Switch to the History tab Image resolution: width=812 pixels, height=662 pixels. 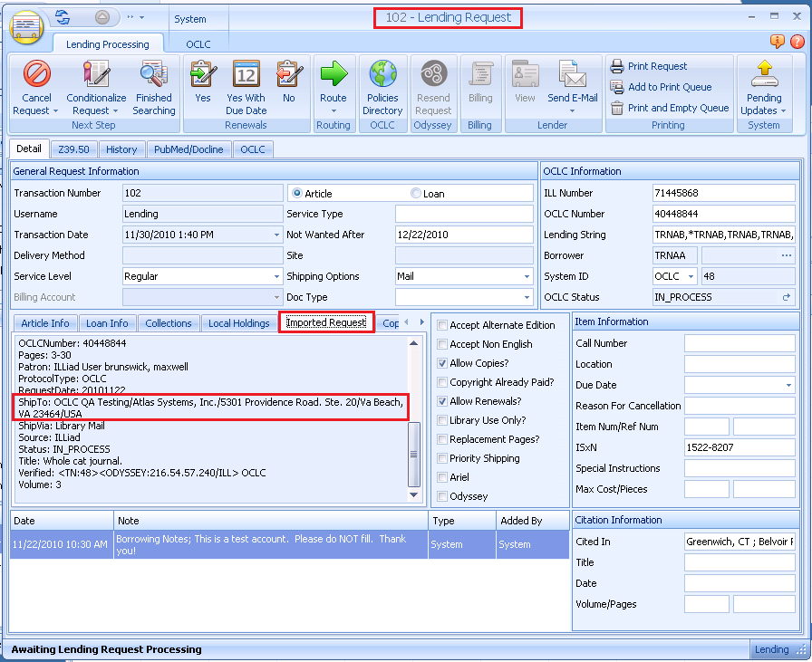(121, 149)
